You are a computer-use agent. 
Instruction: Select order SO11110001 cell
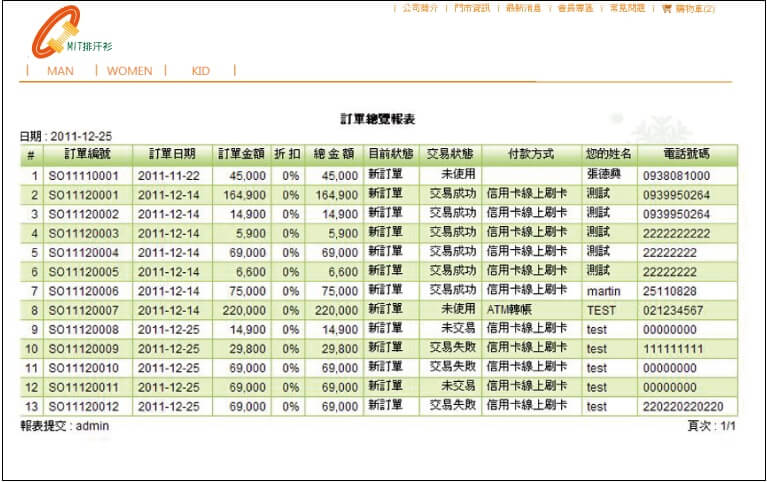click(84, 176)
